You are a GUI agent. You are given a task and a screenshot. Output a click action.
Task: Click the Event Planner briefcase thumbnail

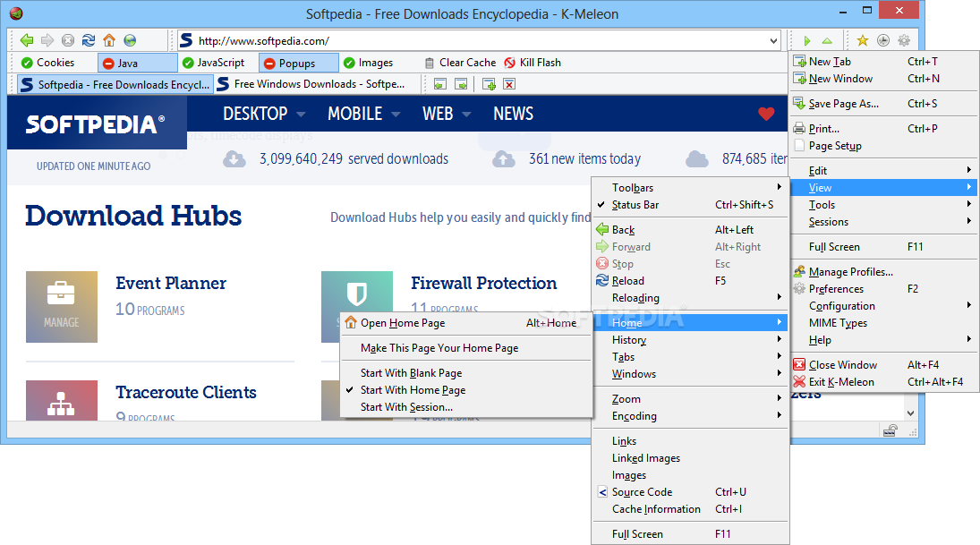[62, 307]
